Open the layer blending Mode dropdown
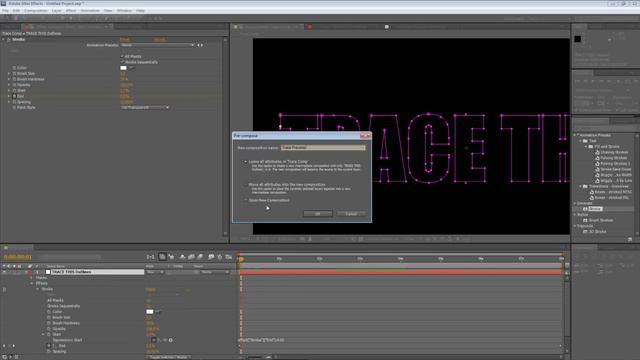 click(155, 272)
